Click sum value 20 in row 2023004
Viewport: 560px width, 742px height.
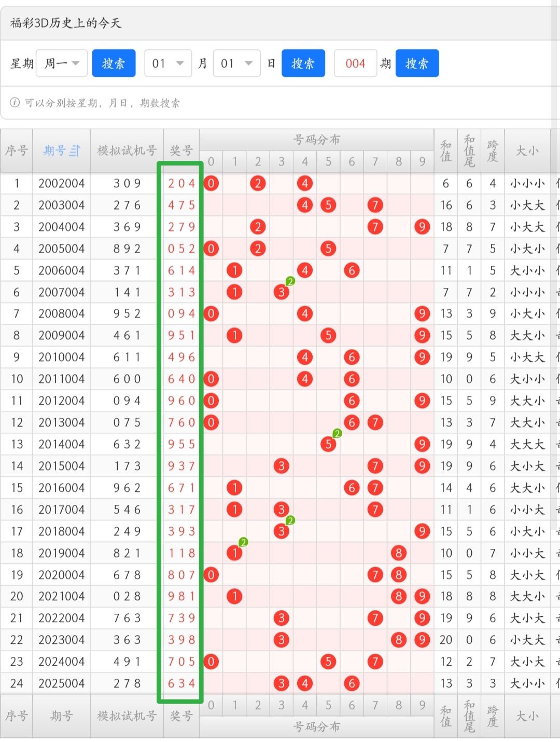tap(446, 640)
